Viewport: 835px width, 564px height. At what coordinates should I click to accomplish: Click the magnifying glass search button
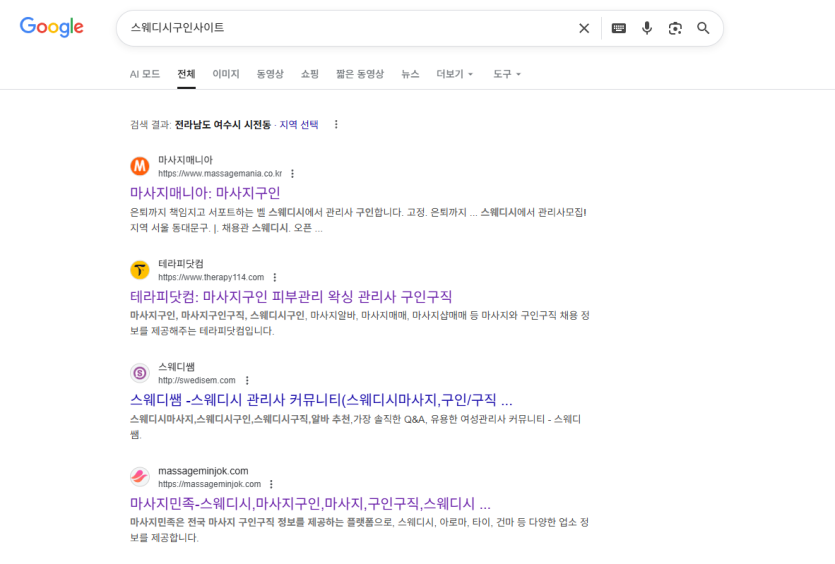point(703,28)
